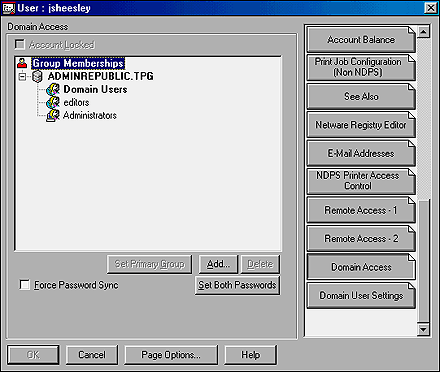Click the Administrators group icon
The height and width of the screenshot is (372, 440).
[53, 115]
